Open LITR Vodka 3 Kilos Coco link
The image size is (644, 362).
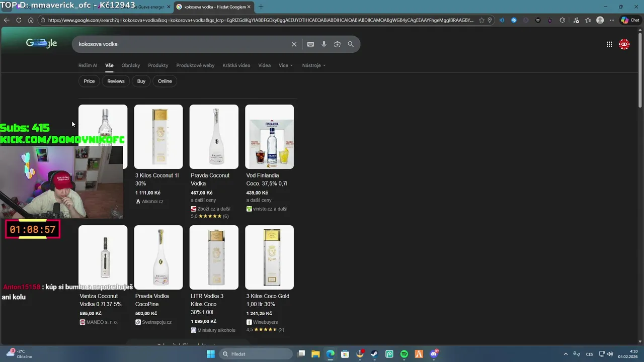tap(207, 304)
